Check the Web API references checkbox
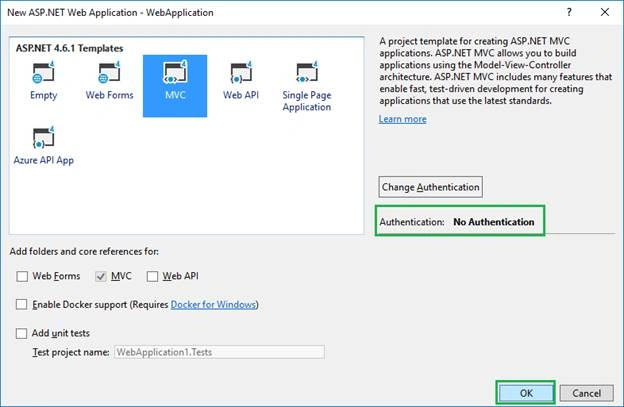Screen dimensions: 624x407 [x=152, y=276]
